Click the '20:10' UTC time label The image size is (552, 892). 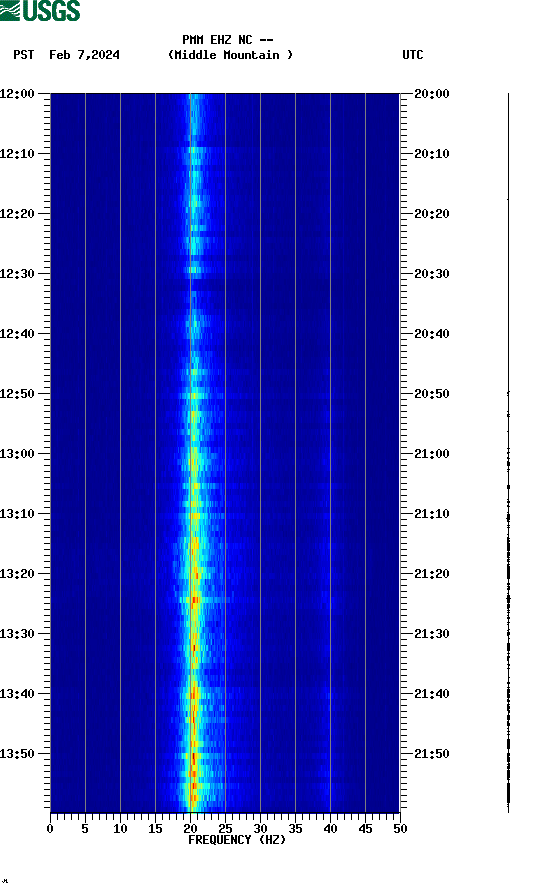(431, 154)
